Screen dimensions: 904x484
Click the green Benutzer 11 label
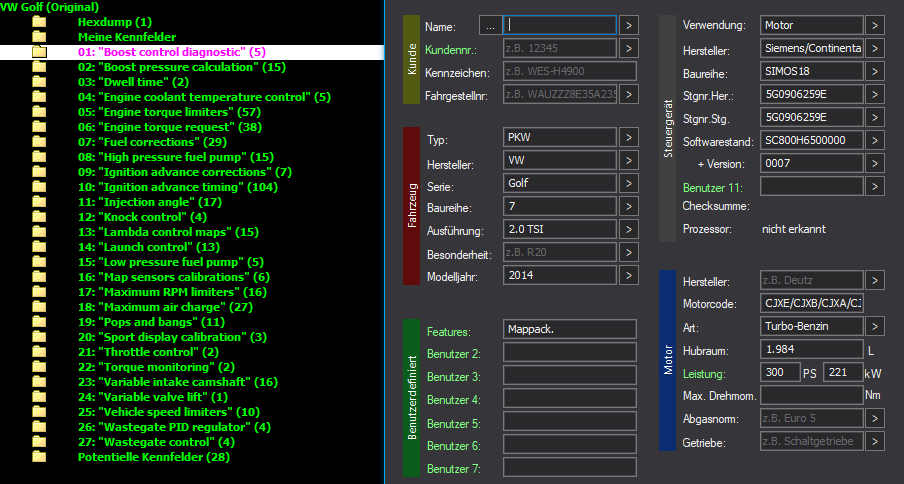[x=713, y=188]
